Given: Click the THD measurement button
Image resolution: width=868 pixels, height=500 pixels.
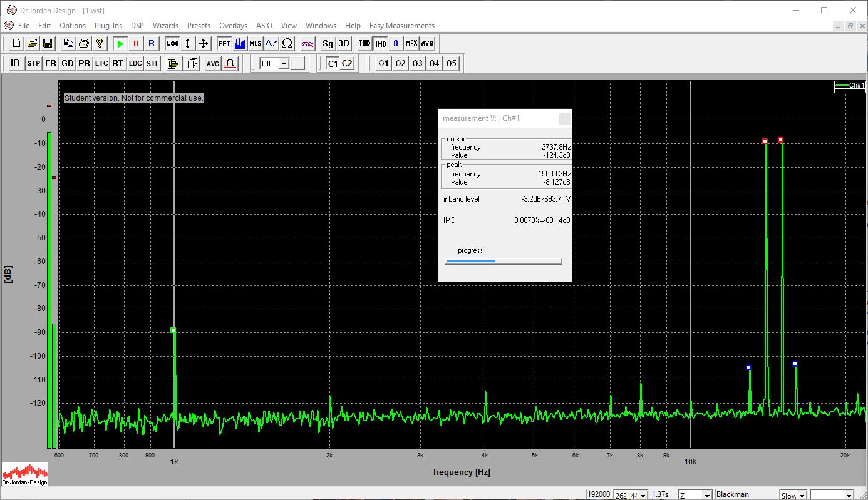Looking at the screenshot, I should click(x=364, y=44).
